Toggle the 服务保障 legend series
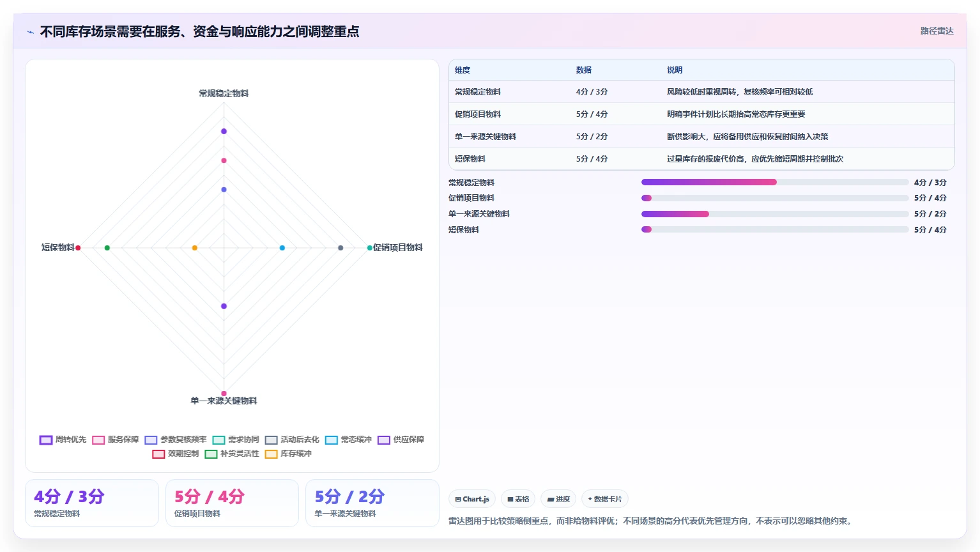Viewport: 980px width, 552px height. [x=116, y=440]
